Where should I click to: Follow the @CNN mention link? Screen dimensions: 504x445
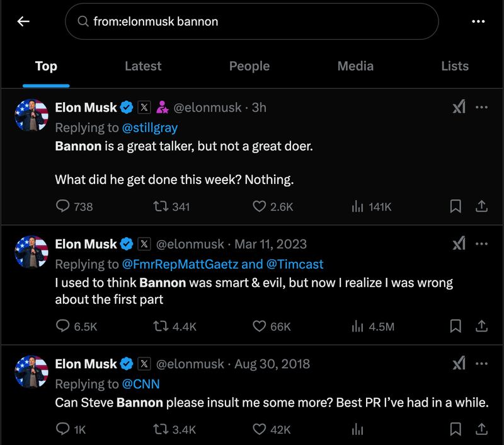click(x=139, y=384)
